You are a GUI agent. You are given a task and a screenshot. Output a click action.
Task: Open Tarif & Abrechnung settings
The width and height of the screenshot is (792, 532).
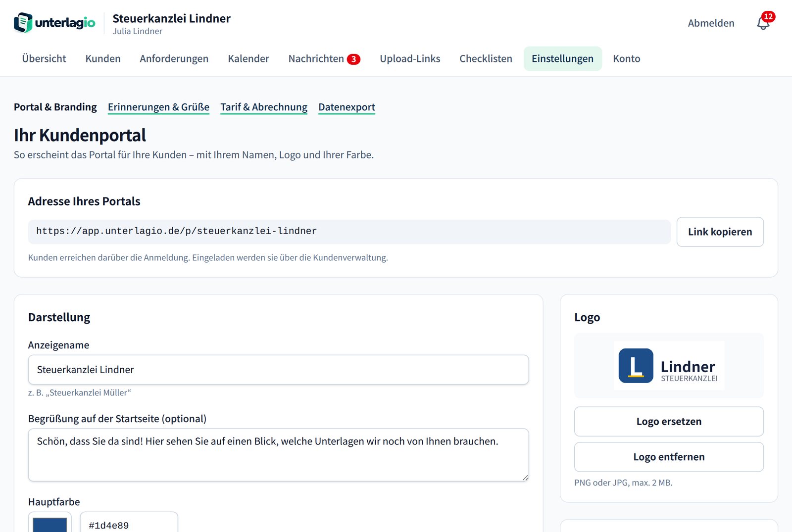(264, 107)
